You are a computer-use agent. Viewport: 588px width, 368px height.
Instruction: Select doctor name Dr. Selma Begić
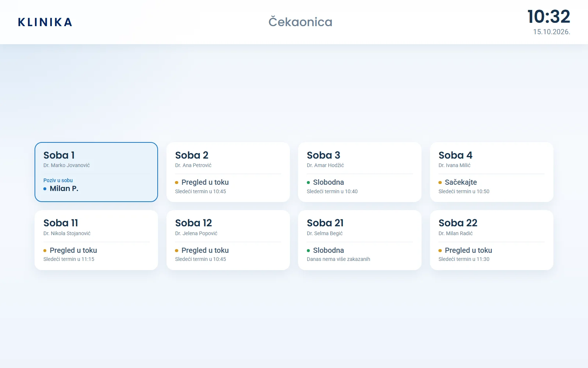[325, 233]
